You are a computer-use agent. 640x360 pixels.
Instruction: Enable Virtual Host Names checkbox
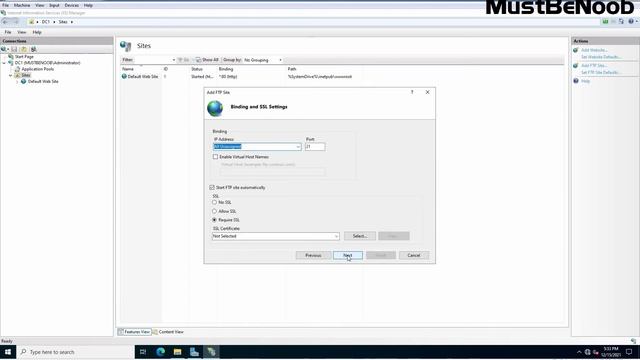pos(215,157)
